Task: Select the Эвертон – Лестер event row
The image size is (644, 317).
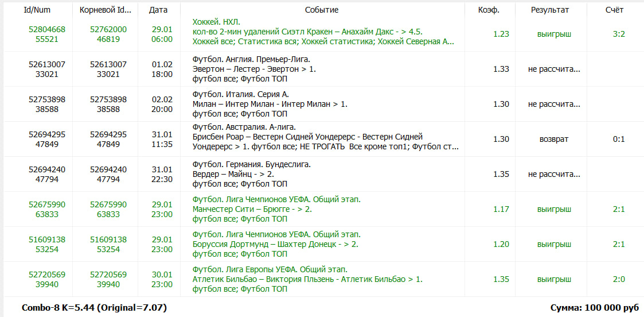Action: [x=322, y=69]
